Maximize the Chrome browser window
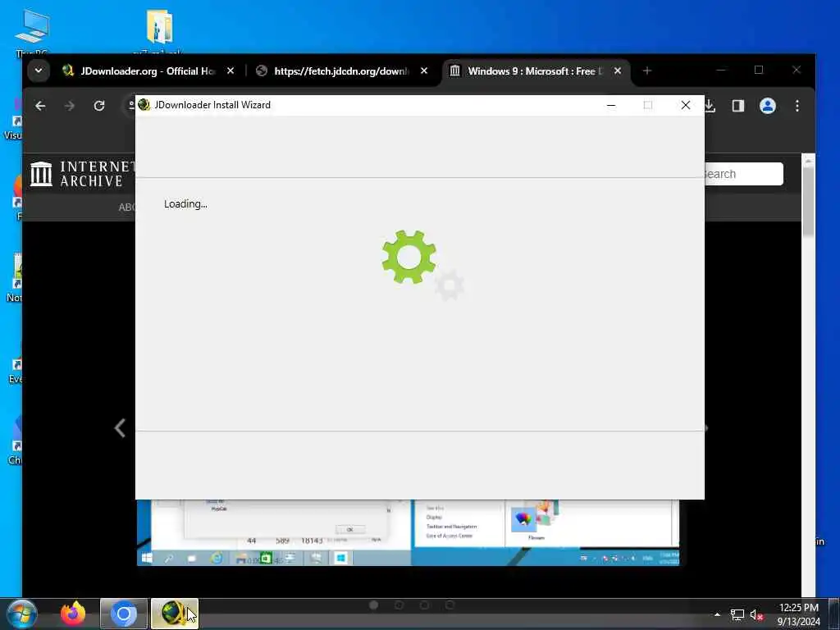The width and height of the screenshot is (840, 630). tap(759, 71)
